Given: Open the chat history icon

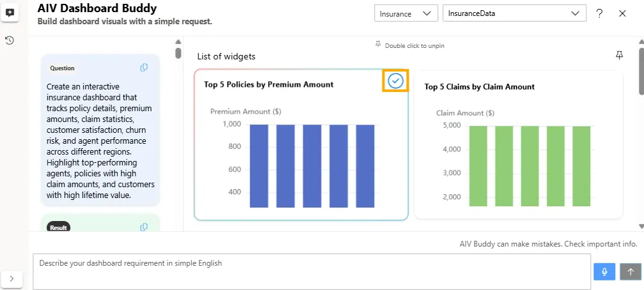Looking at the screenshot, I should (10, 41).
